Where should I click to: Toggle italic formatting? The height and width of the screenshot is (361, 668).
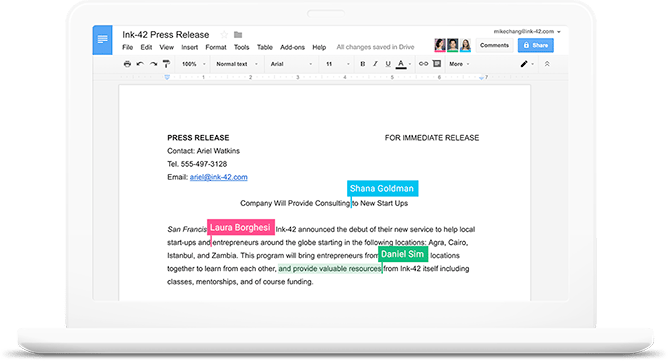[x=375, y=64]
